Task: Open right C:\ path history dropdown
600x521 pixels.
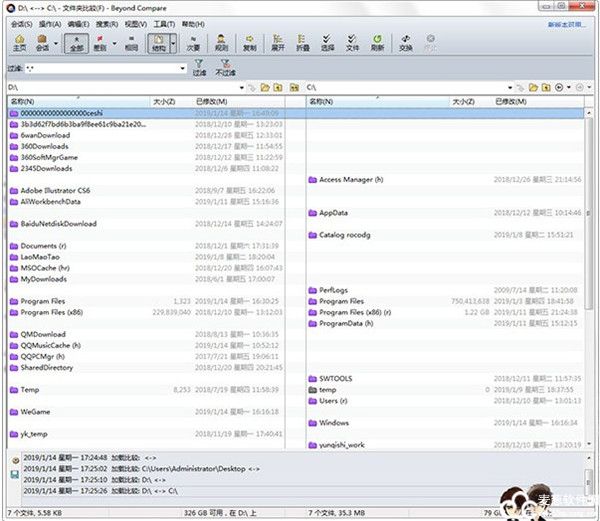Action: coord(510,88)
